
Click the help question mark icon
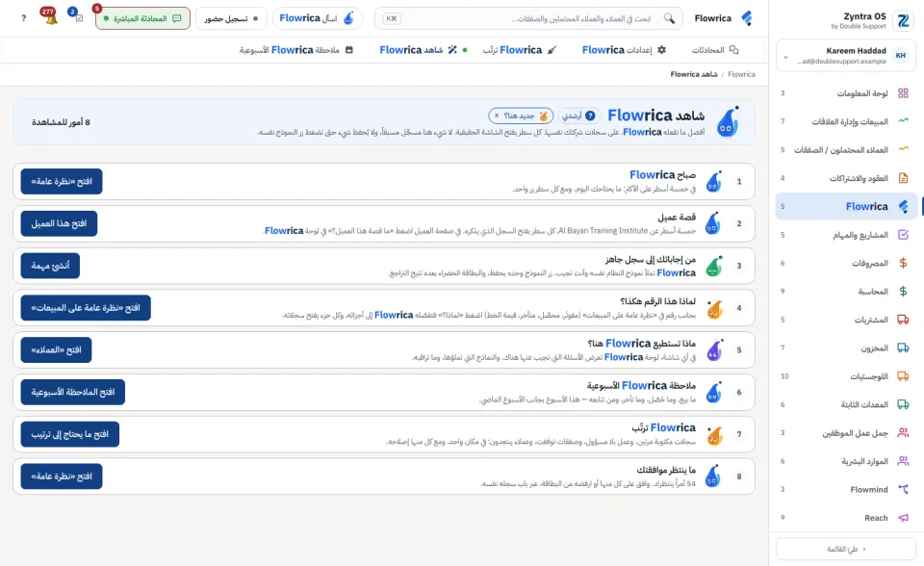(x=23, y=18)
